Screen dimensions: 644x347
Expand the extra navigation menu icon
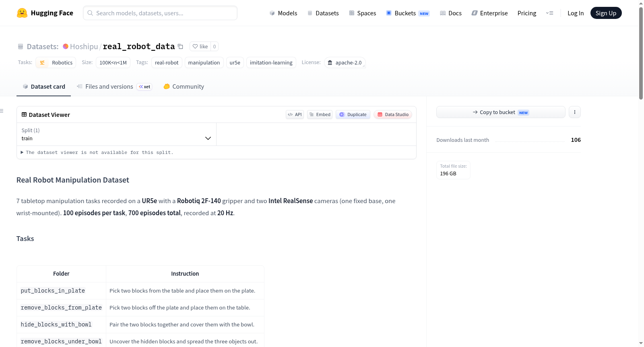[549, 13]
